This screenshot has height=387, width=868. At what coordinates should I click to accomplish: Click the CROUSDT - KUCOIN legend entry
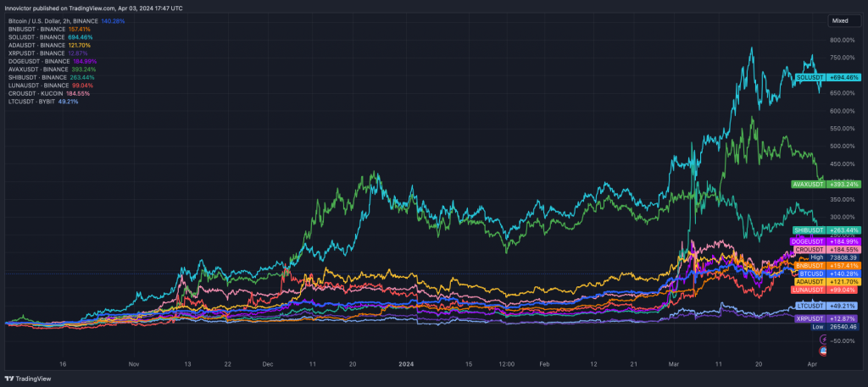36,92
